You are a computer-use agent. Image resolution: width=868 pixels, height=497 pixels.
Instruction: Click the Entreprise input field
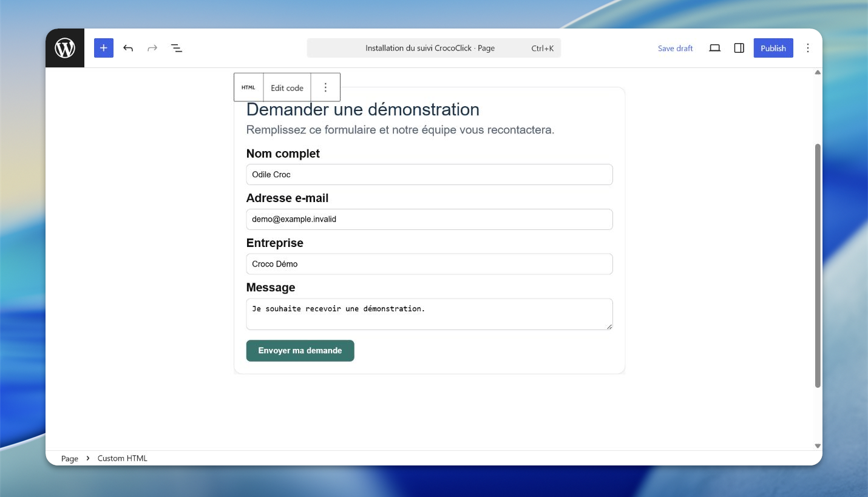click(x=429, y=264)
